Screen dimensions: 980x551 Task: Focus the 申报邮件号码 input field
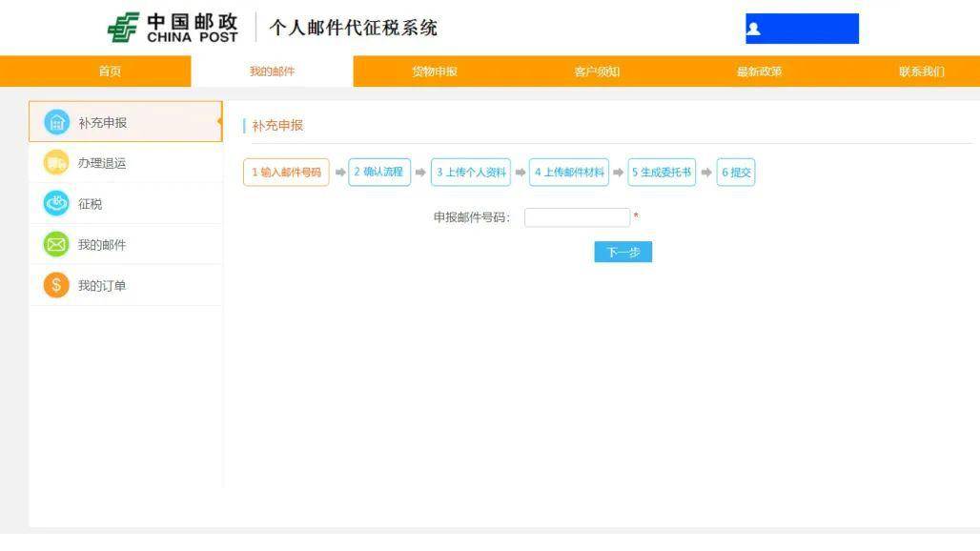(577, 217)
